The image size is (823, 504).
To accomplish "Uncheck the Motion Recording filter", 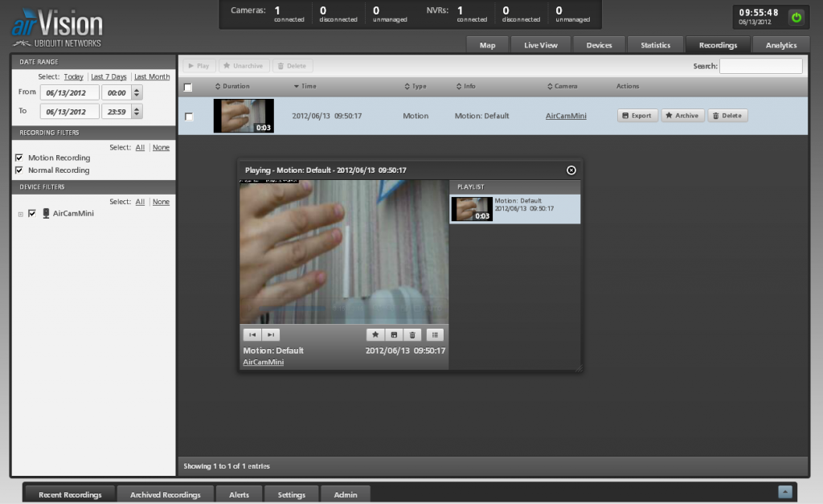I will tap(19, 158).
